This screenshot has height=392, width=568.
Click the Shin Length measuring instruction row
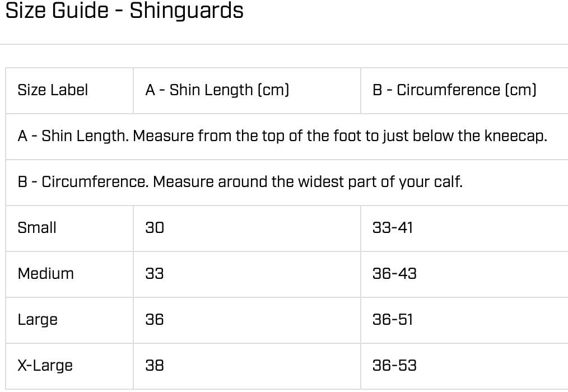(x=282, y=136)
